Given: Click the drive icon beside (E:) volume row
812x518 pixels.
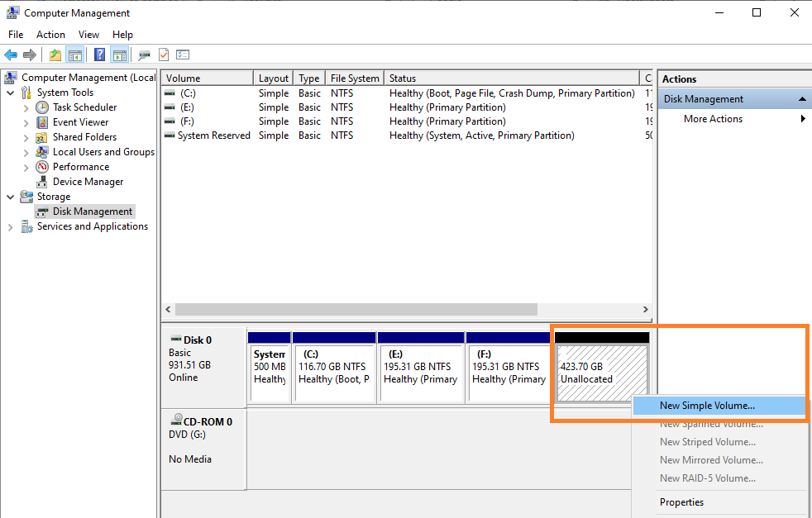Looking at the screenshot, I should pyautogui.click(x=170, y=107).
